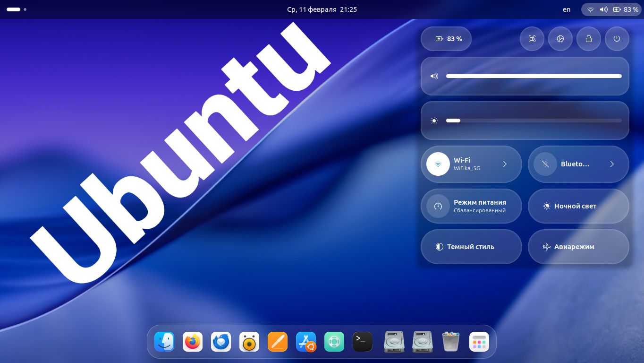Open power settings from the 83 % battery button
The image size is (644, 363).
[x=446, y=39]
